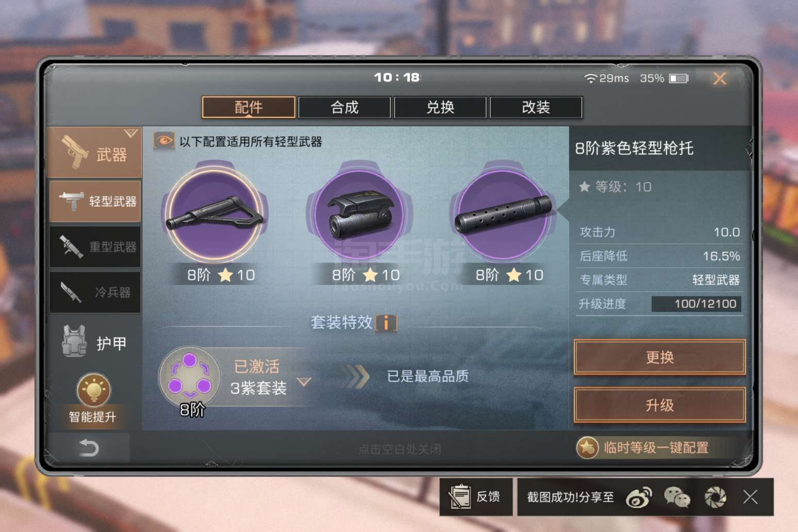Toggle the eye icon beside 以下配置适用所有轻型武器
The image size is (798, 532).
163,141
